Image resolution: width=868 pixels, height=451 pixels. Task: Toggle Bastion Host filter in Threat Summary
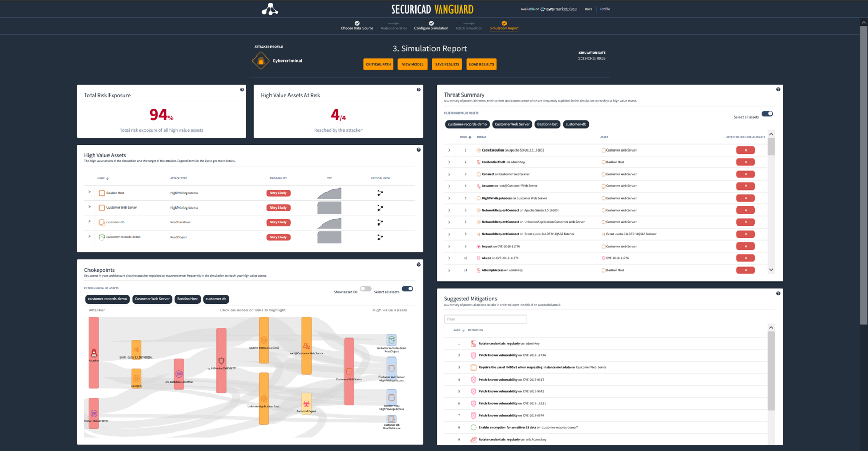click(x=548, y=124)
